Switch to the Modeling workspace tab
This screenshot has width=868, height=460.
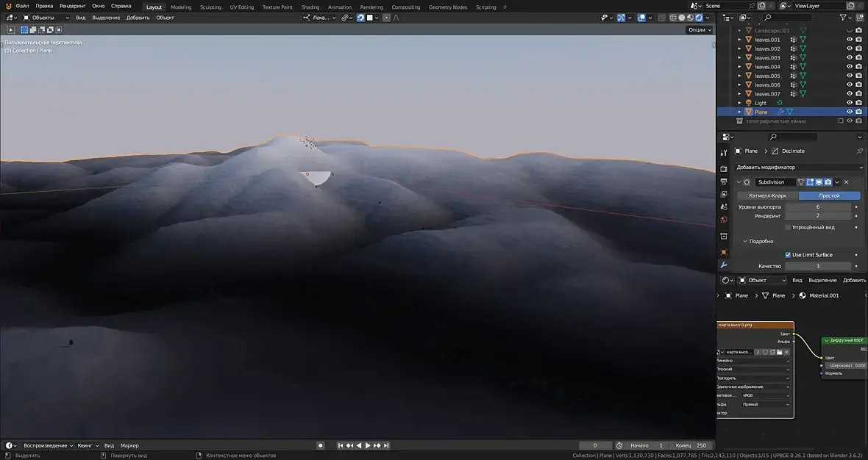tap(181, 7)
